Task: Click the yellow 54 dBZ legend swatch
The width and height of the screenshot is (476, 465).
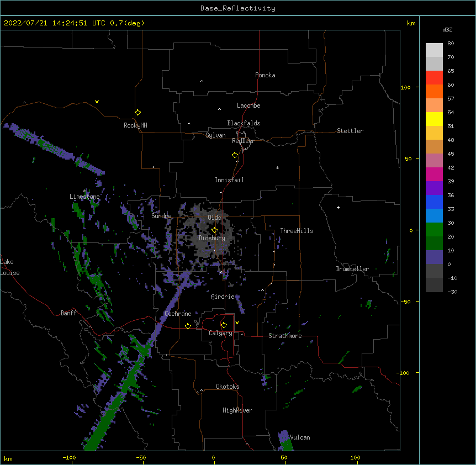Action: 434,119
